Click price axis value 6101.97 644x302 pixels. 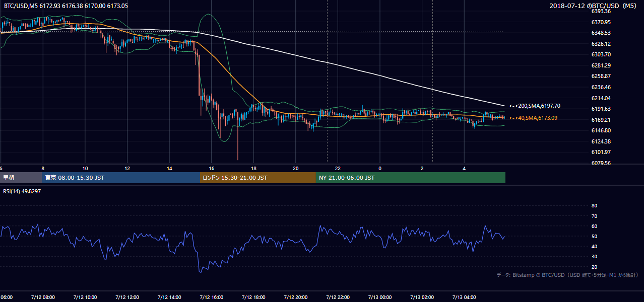click(601, 152)
